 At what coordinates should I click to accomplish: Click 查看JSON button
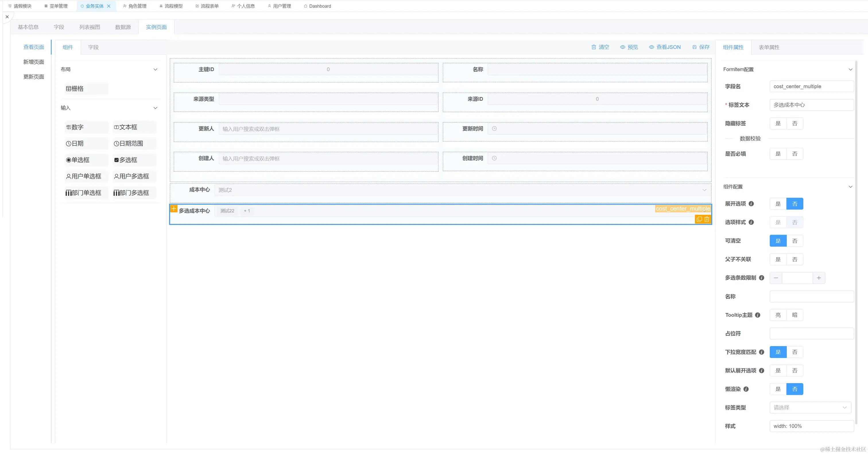pos(664,47)
